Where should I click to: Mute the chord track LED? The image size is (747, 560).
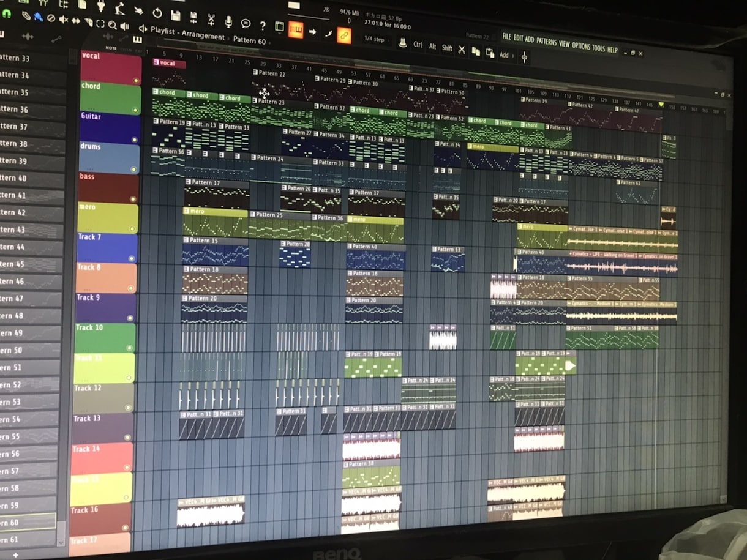pos(135,110)
